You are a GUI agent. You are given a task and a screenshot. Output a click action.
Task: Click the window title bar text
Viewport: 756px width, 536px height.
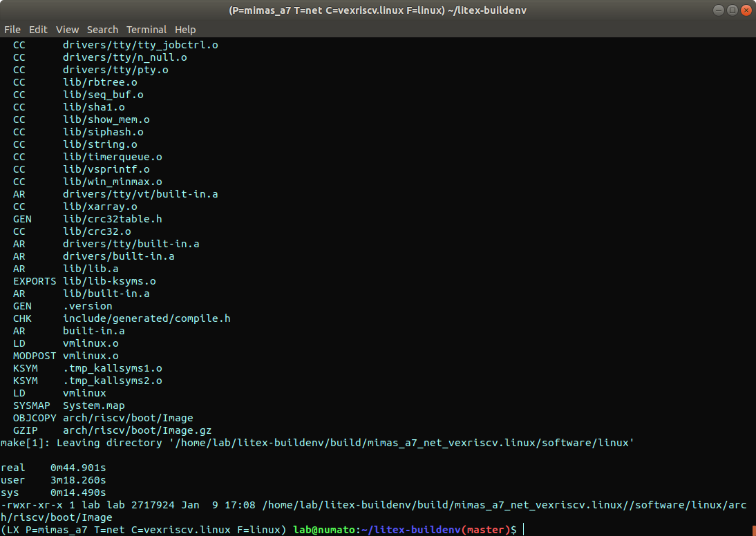pyautogui.click(x=377, y=11)
